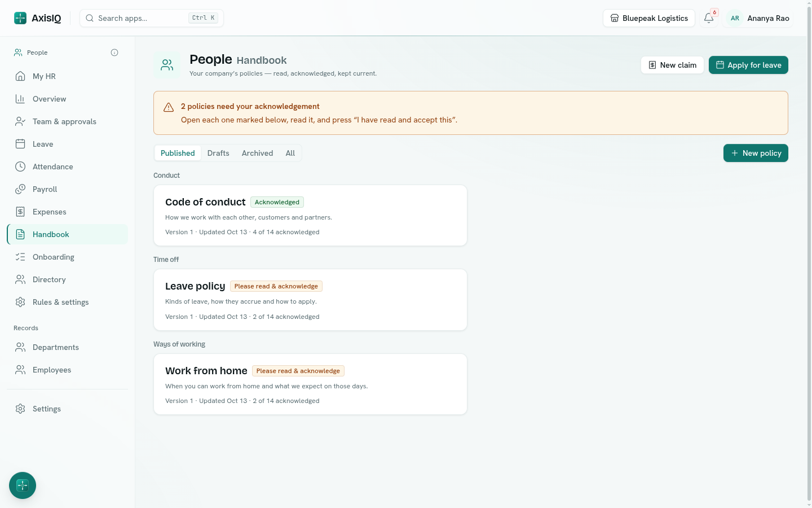Switch to the Drafts tab
Viewport: 812px width, 508px height.
pyautogui.click(x=218, y=153)
